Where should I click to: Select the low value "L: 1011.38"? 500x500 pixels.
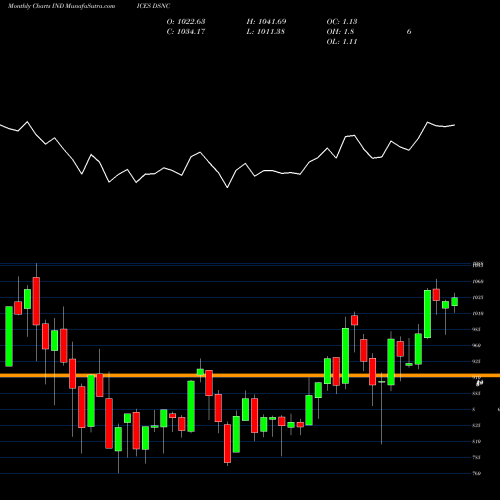coord(266,32)
